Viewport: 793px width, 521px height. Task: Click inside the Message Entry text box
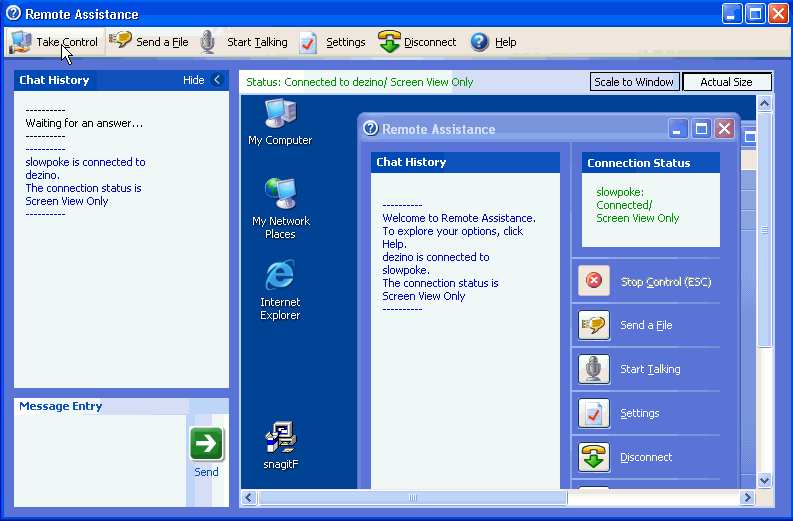click(100, 460)
